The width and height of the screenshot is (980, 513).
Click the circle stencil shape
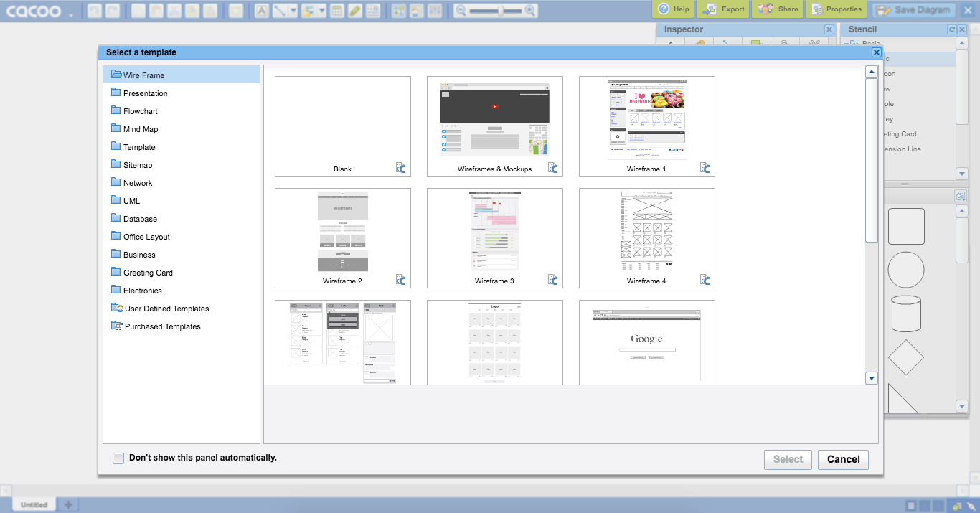906,270
